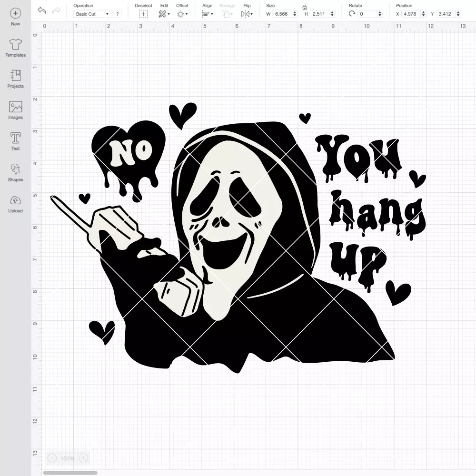
Task: Open the Flip dropdown
Action: [247, 14]
